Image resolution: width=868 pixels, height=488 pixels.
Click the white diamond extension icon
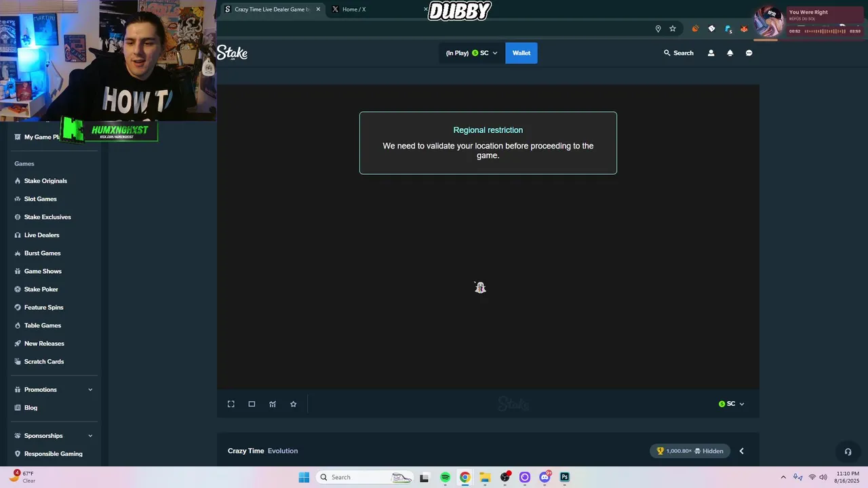[x=711, y=28]
